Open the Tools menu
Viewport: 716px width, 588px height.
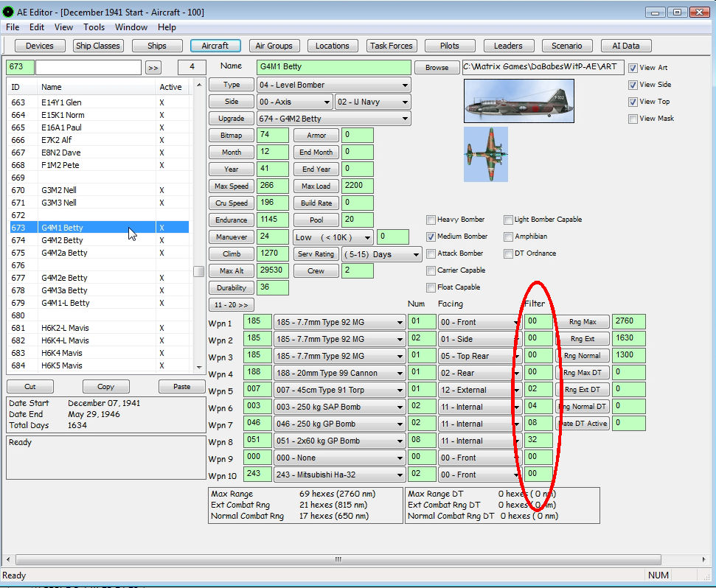tap(94, 27)
